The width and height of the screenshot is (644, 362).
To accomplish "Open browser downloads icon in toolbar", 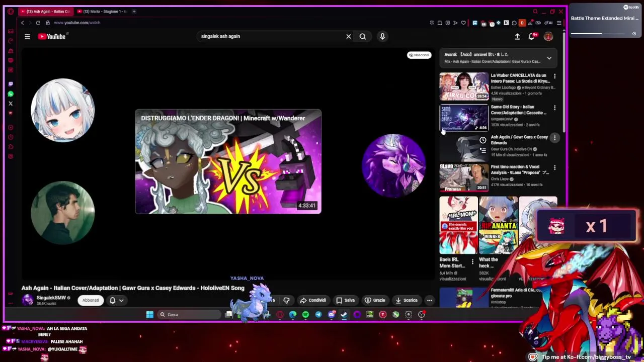I will point(530,23).
